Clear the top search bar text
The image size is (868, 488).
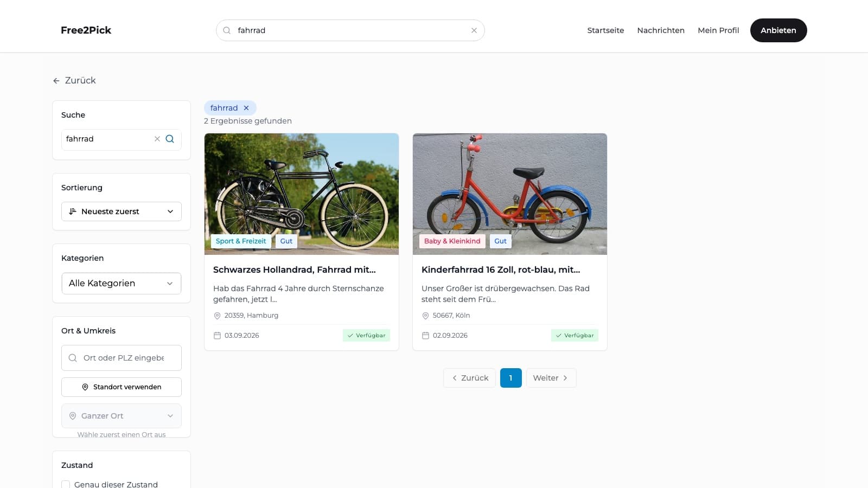[x=474, y=30]
